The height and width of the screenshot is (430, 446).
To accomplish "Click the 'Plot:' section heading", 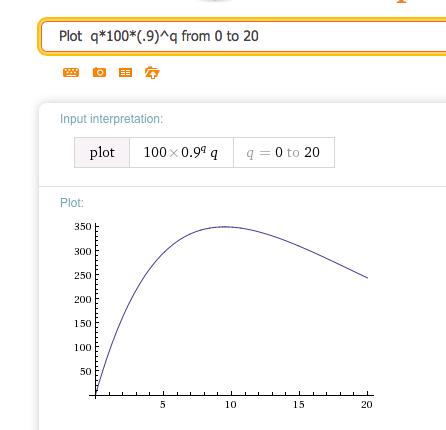I will (x=72, y=203).
